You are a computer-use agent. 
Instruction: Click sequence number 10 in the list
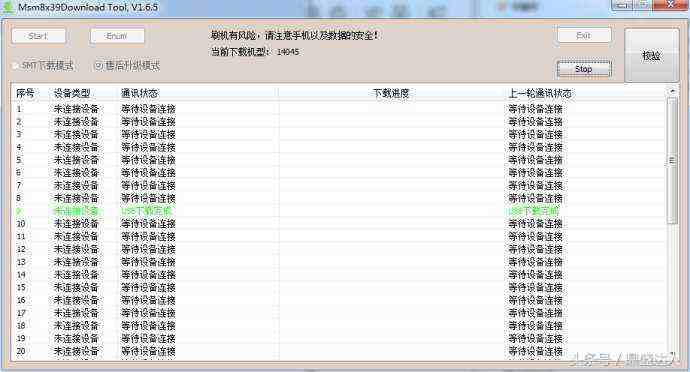pyautogui.click(x=21, y=224)
